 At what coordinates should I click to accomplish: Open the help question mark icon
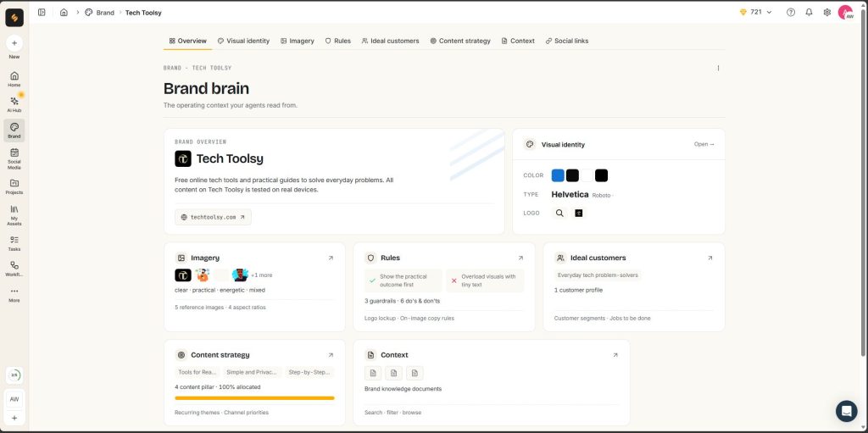[x=791, y=12]
